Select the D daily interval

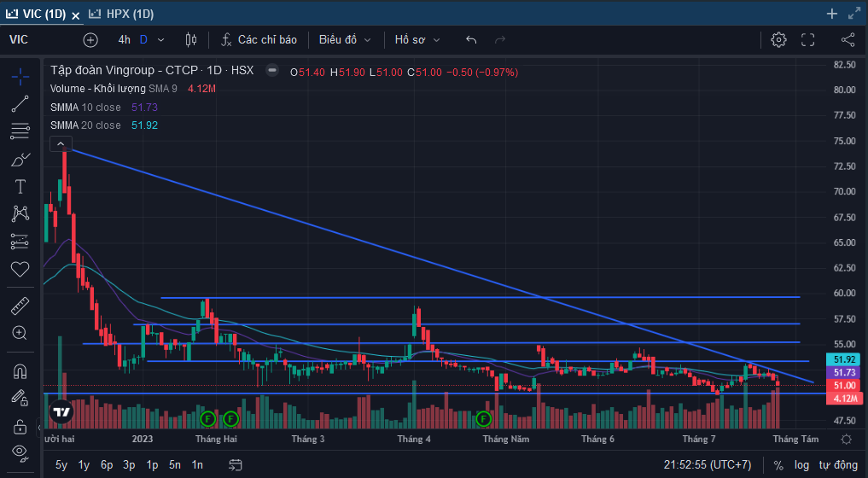[143, 40]
